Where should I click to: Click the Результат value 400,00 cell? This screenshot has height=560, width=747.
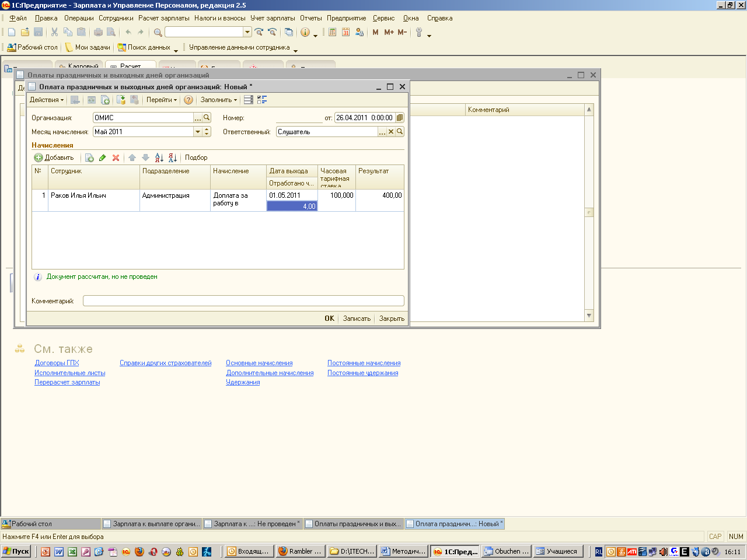[x=380, y=201]
